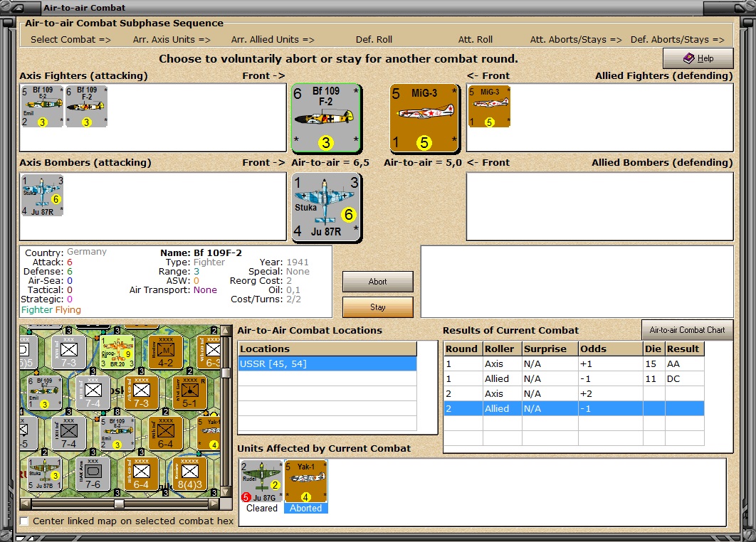Click the Help book icon
Image resolution: width=756 pixels, height=542 pixels.
pos(689,58)
